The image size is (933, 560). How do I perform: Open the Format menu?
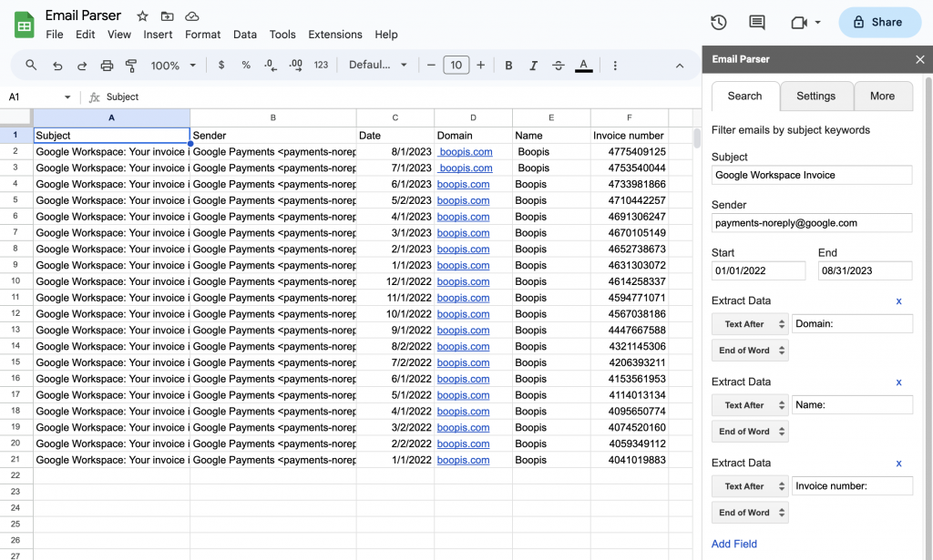click(x=202, y=35)
